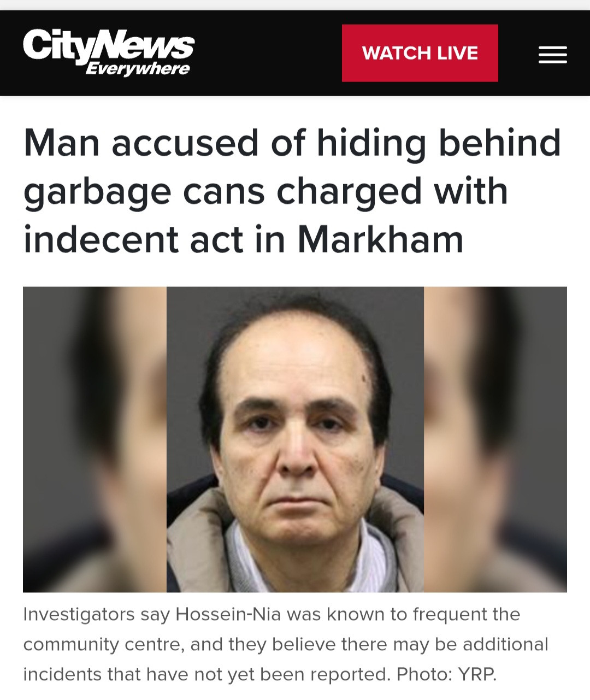The image size is (590, 700).
Task: Click the CityNews logo
Action: [109, 52]
